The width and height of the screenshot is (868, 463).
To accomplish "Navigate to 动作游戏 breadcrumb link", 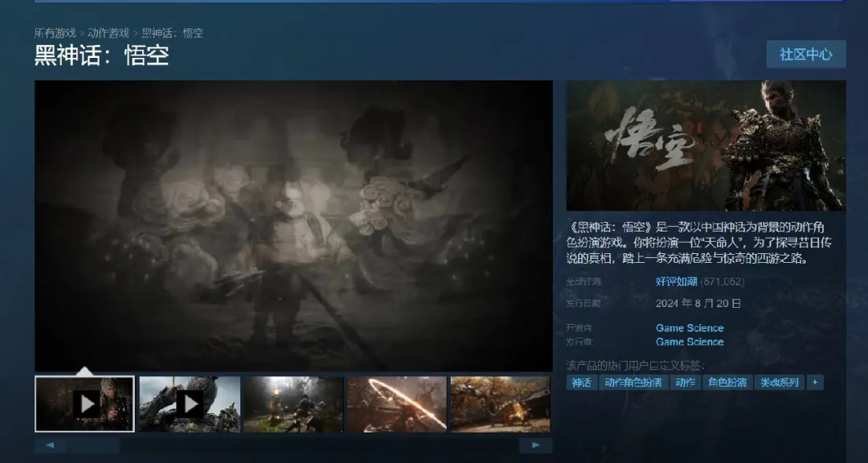I will click(108, 33).
